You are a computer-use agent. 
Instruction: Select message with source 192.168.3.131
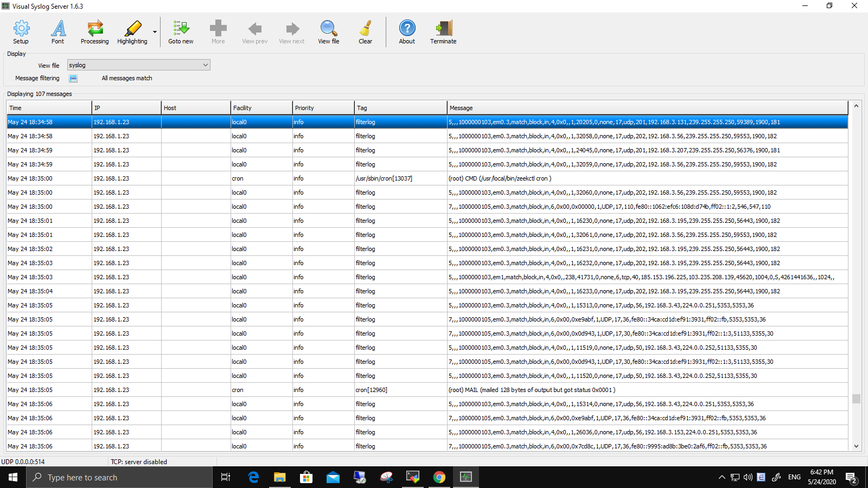614,122
